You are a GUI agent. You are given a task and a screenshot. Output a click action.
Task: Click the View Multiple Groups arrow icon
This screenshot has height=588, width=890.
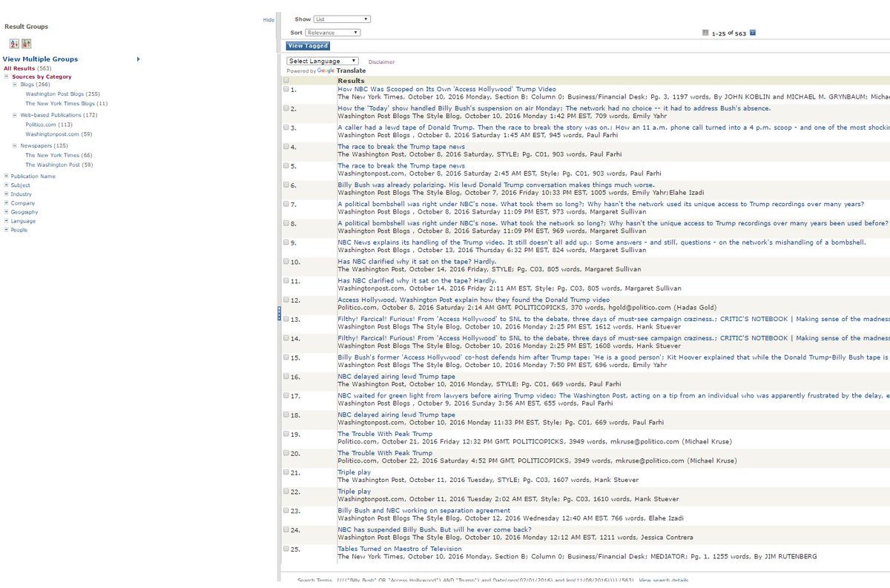(x=139, y=59)
